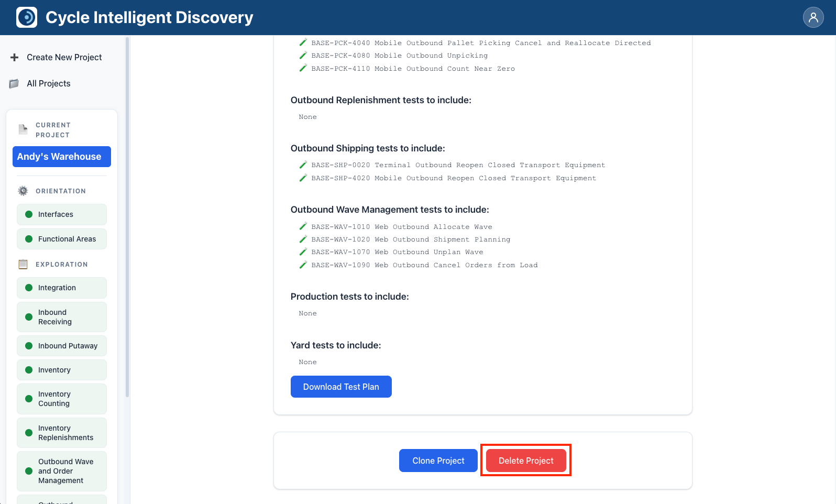
Task: Click the plus icon beside Create New Project
Action: tap(15, 57)
